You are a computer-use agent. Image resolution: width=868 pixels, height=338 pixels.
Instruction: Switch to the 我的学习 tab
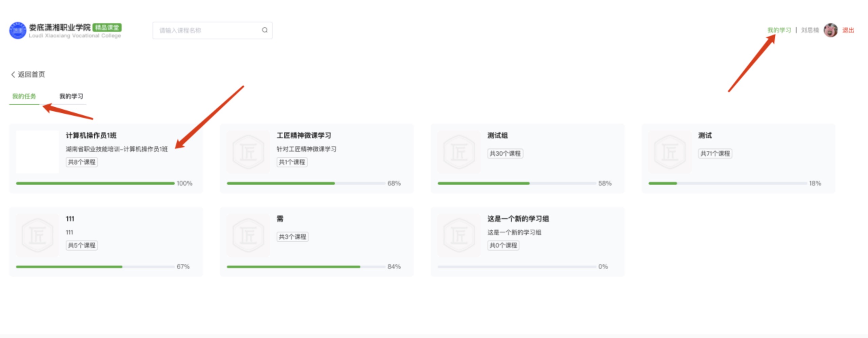[70, 96]
